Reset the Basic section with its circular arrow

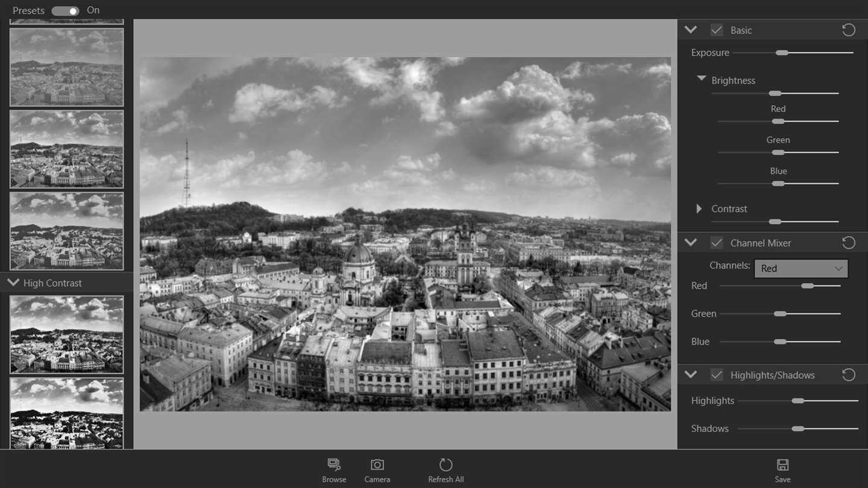click(x=849, y=30)
